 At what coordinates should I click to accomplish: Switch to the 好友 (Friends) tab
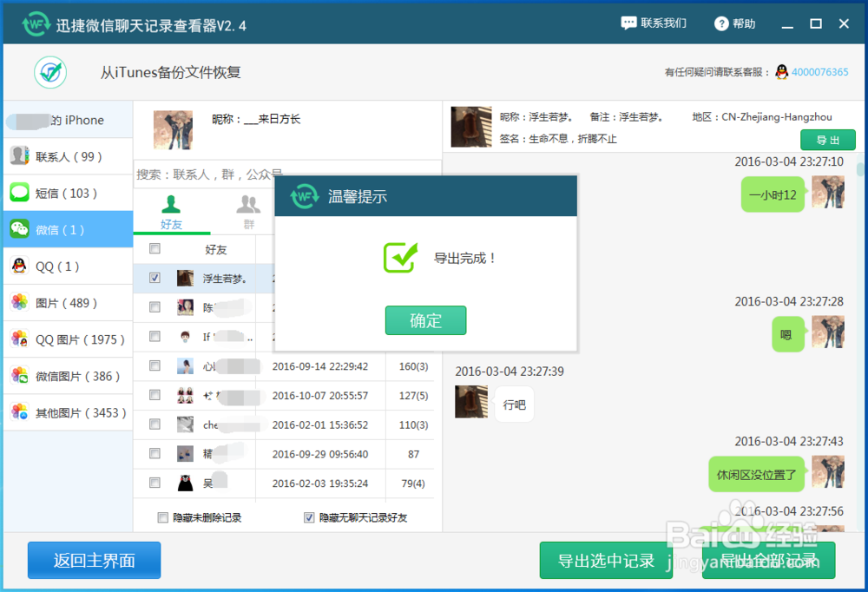[172, 213]
